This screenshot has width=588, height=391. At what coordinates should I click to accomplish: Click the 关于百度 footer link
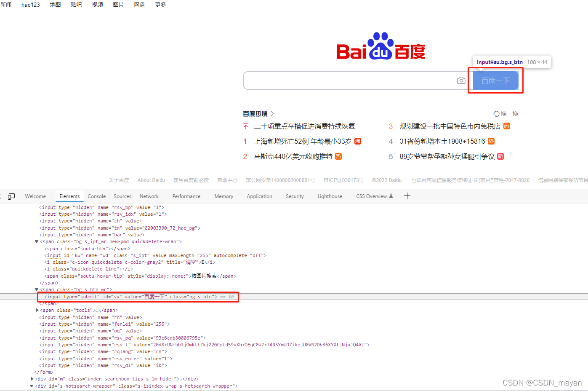point(119,180)
